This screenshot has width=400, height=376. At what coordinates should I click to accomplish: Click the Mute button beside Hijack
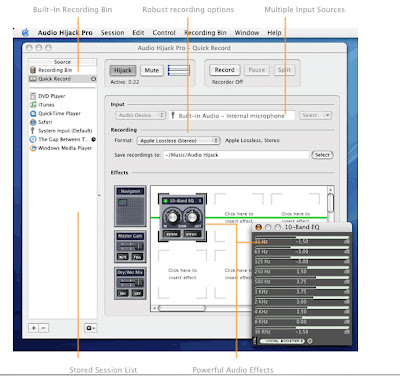pyautogui.click(x=152, y=70)
